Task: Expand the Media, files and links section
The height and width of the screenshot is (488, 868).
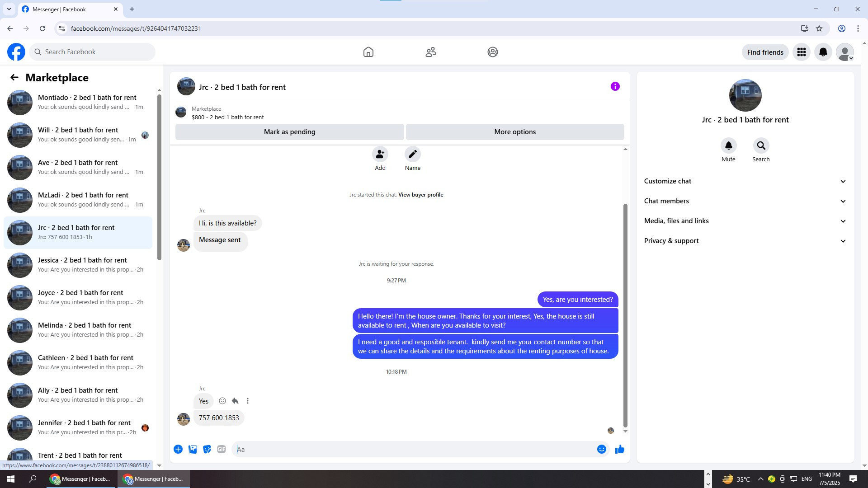Action: coord(745,221)
